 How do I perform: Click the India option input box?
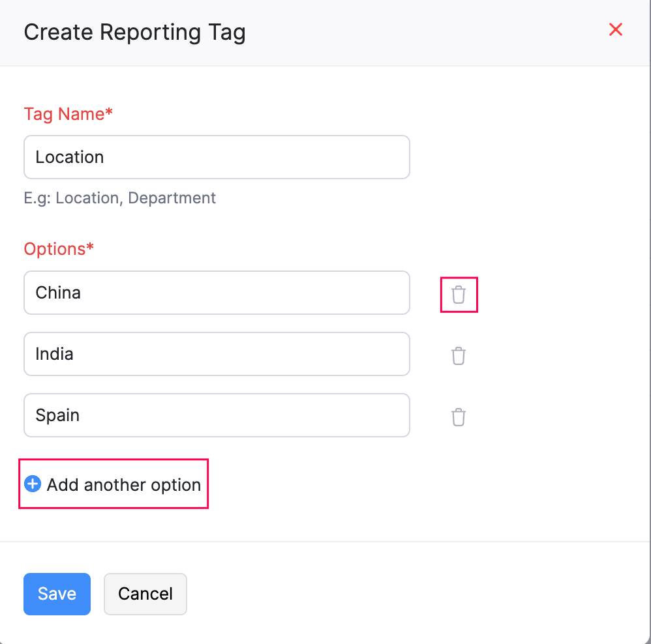click(x=217, y=353)
